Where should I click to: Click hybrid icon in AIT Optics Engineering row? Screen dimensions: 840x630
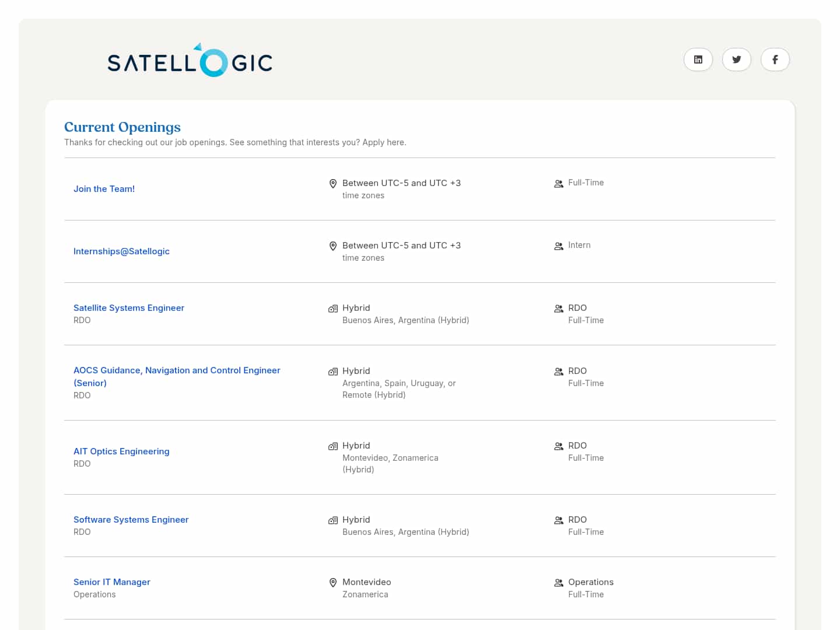tap(333, 446)
